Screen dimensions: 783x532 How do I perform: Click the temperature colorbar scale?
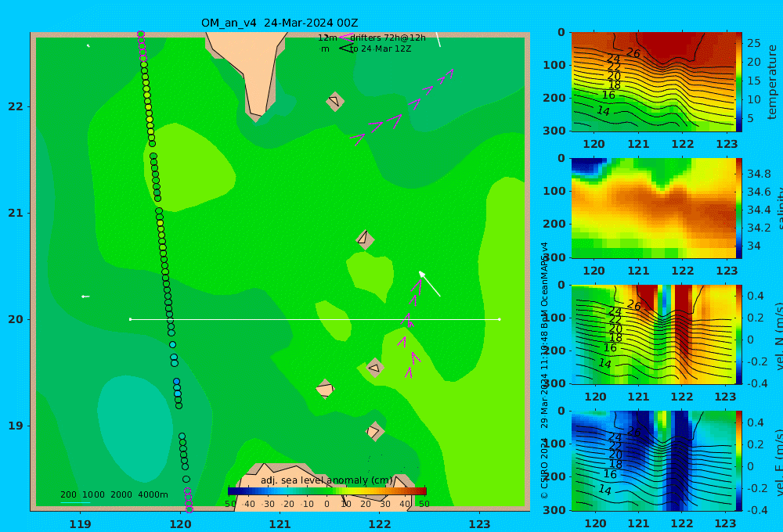[x=739, y=82]
